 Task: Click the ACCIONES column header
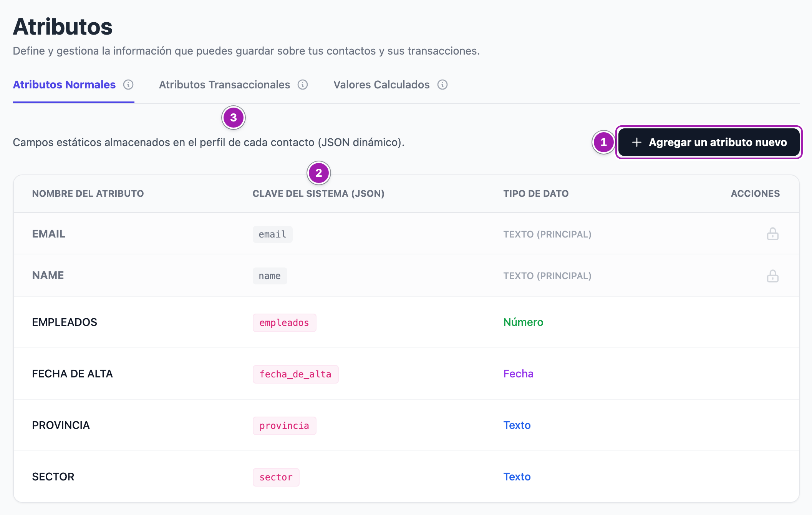[755, 194]
